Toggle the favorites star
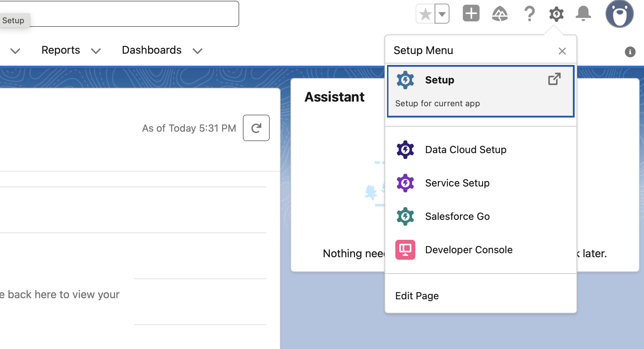The height and width of the screenshot is (349, 644). click(425, 13)
